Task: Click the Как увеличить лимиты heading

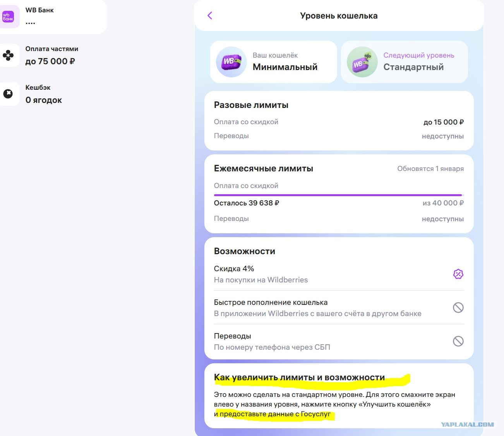Action: 300,378
